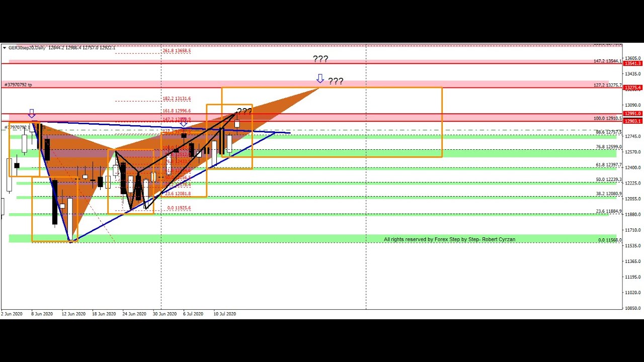The height and width of the screenshot is (362, 644).
Task: Click '12 Jun 2020' on the time axis
Action: click(x=73, y=314)
